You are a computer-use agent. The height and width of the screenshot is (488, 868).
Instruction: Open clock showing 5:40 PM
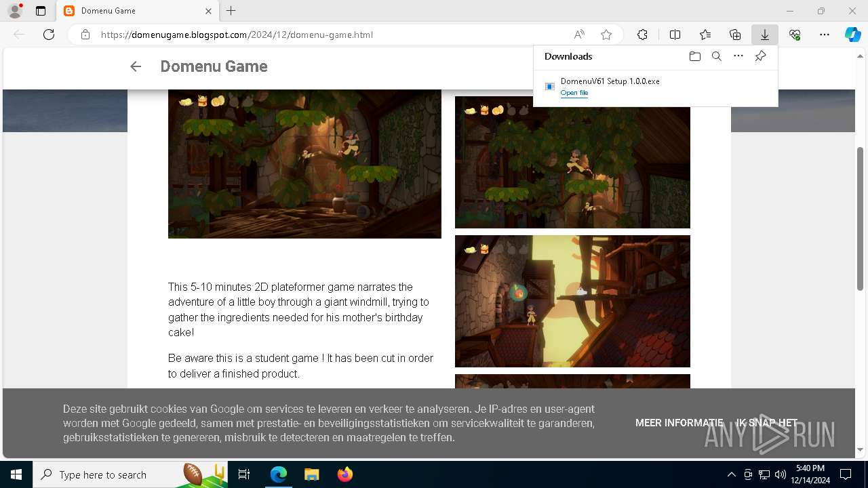click(810, 474)
